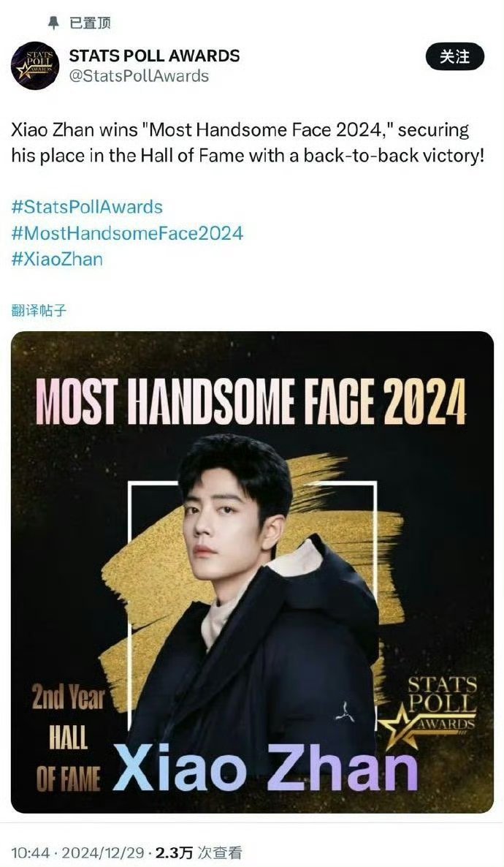
Task: Click the 2nd Year Hall of Fame badge
Action: [69, 736]
